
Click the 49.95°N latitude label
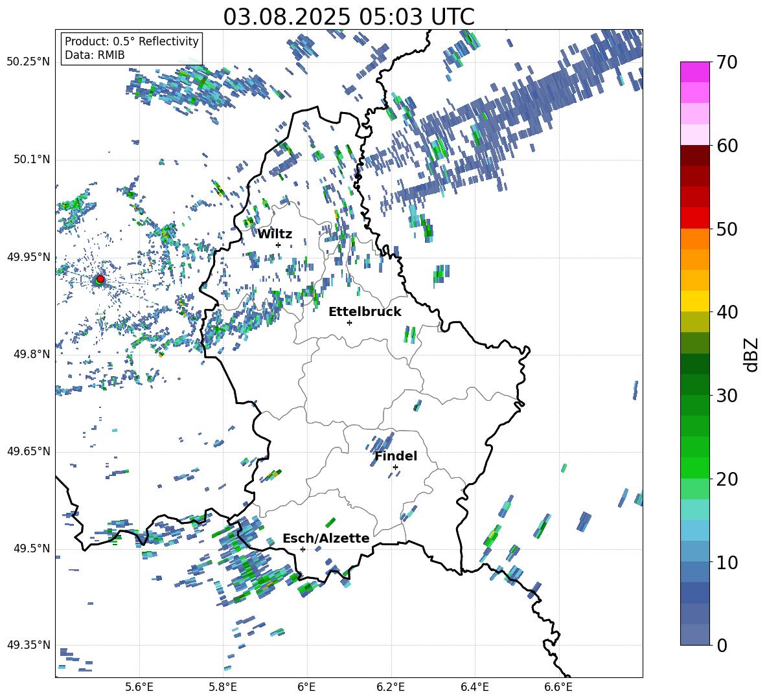click(x=29, y=256)
